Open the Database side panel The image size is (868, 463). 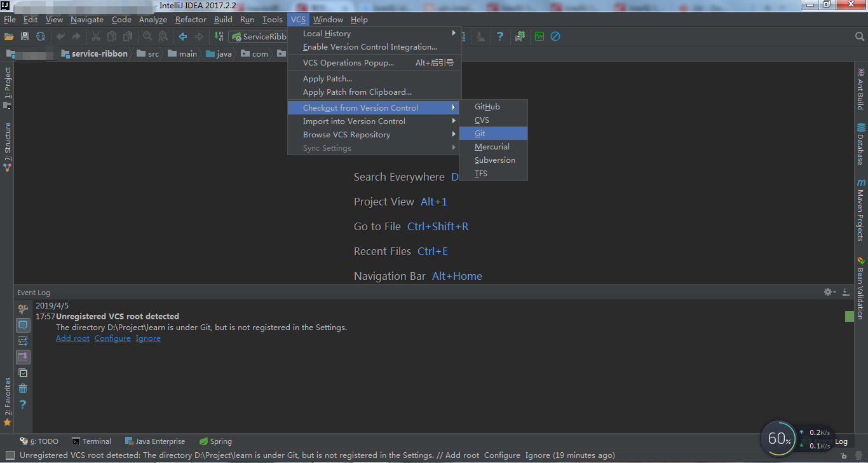point(861,140)
